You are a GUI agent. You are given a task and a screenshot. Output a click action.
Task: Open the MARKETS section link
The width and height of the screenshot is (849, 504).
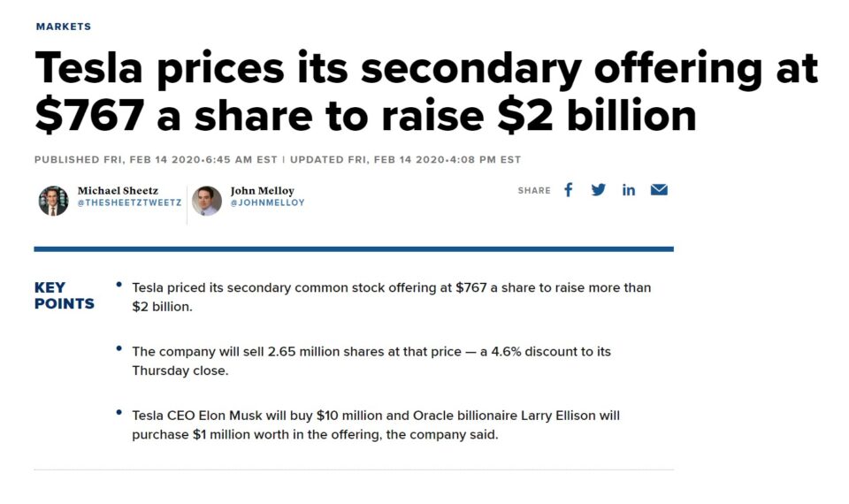coord(63,27)
